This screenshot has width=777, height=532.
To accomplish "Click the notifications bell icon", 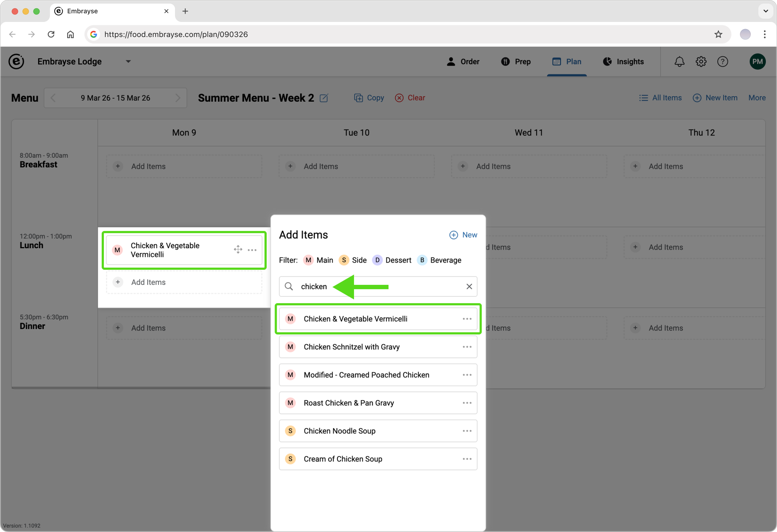I will point(679,62).
